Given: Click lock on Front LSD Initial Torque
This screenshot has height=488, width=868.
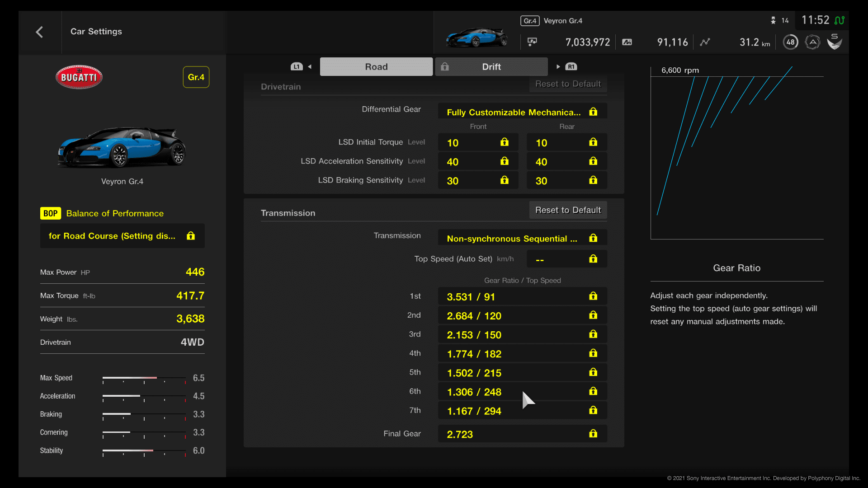Looking at the screenshot, I should tap(505, 142).
